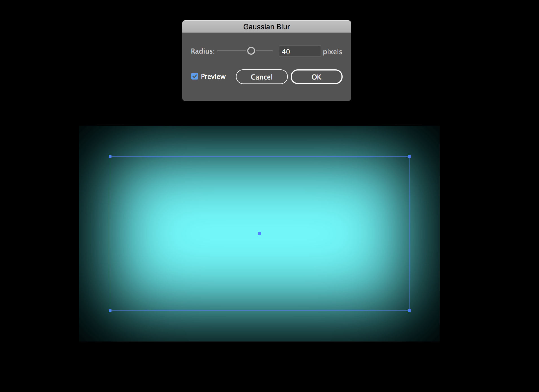Toggle the Preview checkbox
This screenshot has height=392, width=539.
coord(195,76)
